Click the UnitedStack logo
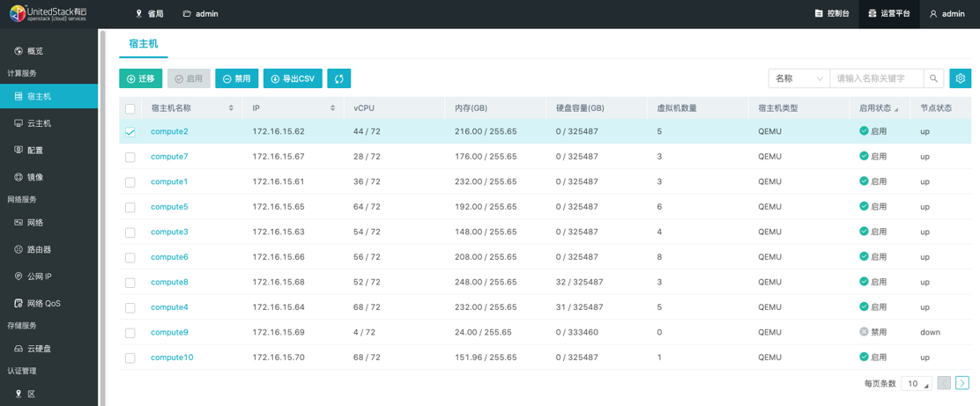The image size is (980, 406). point(48,13)
